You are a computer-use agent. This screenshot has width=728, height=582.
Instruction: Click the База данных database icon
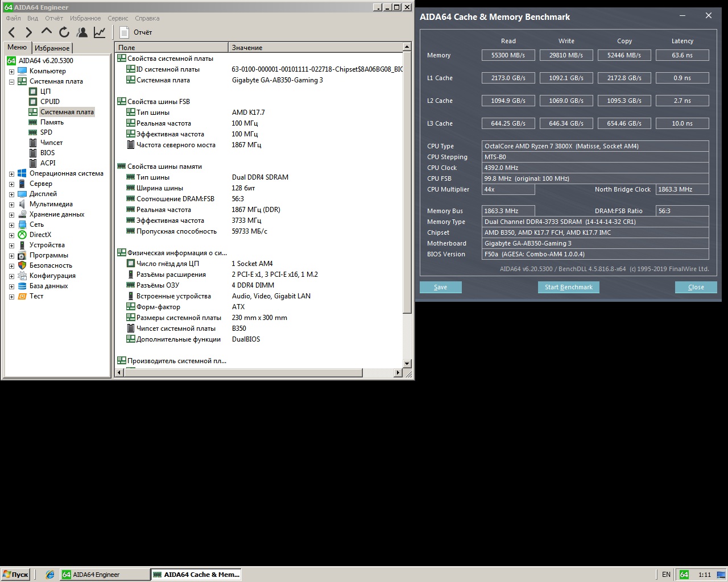click(22, 286)
